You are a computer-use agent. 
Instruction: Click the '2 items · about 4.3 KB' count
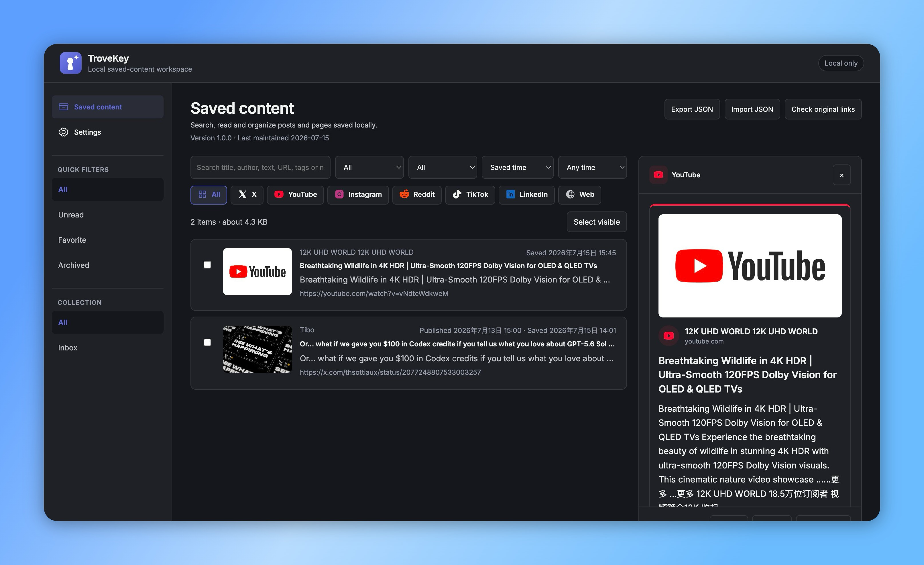[x=229, y=222]
